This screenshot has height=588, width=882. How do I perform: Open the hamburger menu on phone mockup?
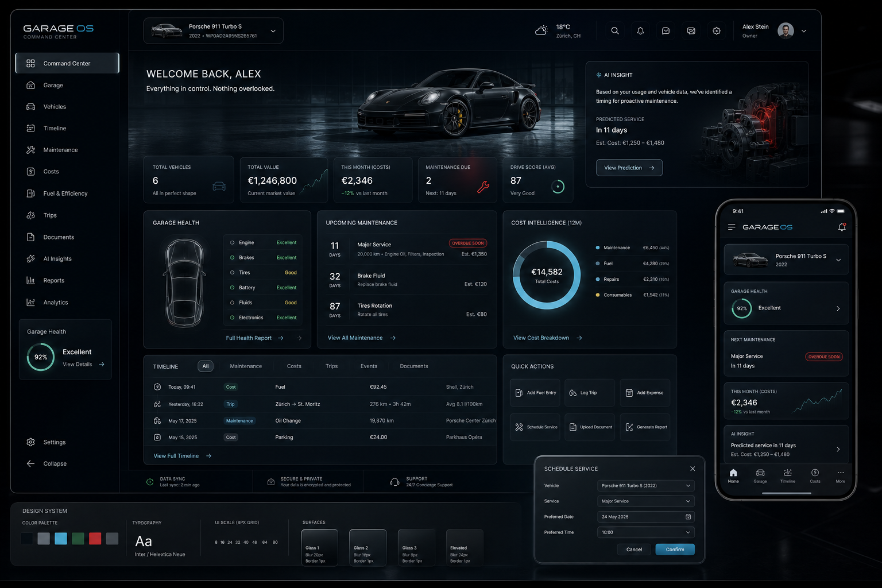(x=732, y=227)
